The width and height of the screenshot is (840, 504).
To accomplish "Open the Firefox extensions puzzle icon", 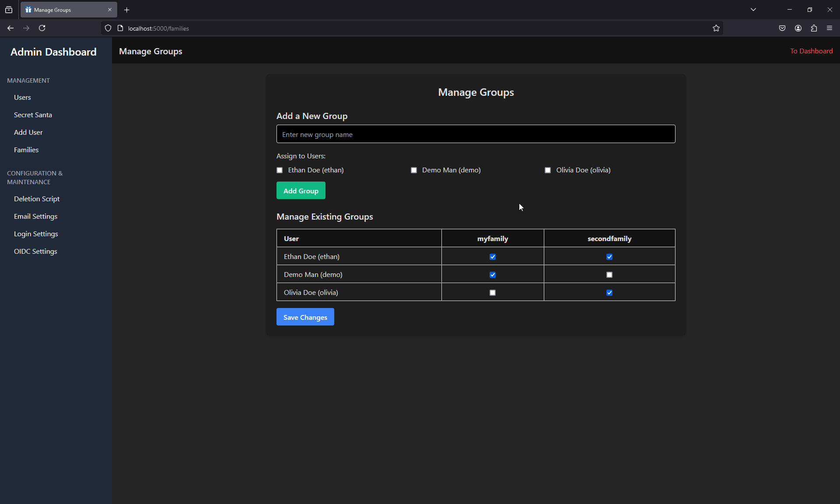I will click(x=814, y=28).
